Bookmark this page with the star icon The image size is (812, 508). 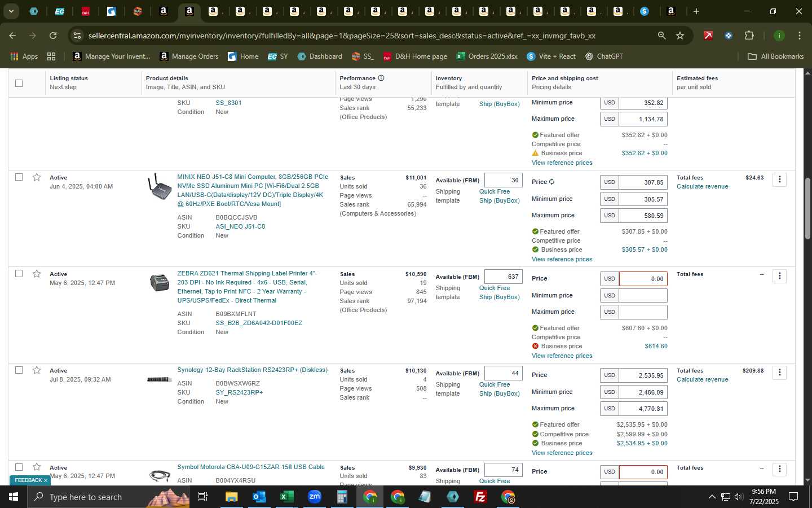(680, 36)
